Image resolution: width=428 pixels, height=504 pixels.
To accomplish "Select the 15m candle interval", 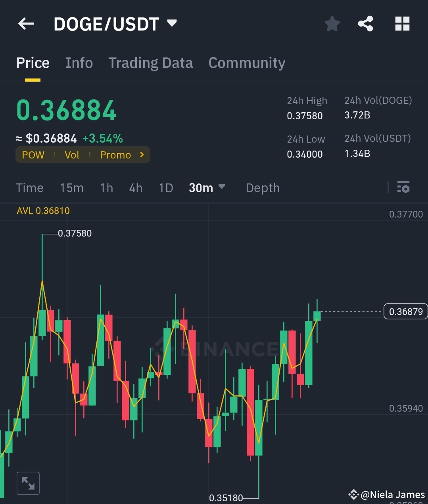I will pyautogui.click(x=72, y=187).
